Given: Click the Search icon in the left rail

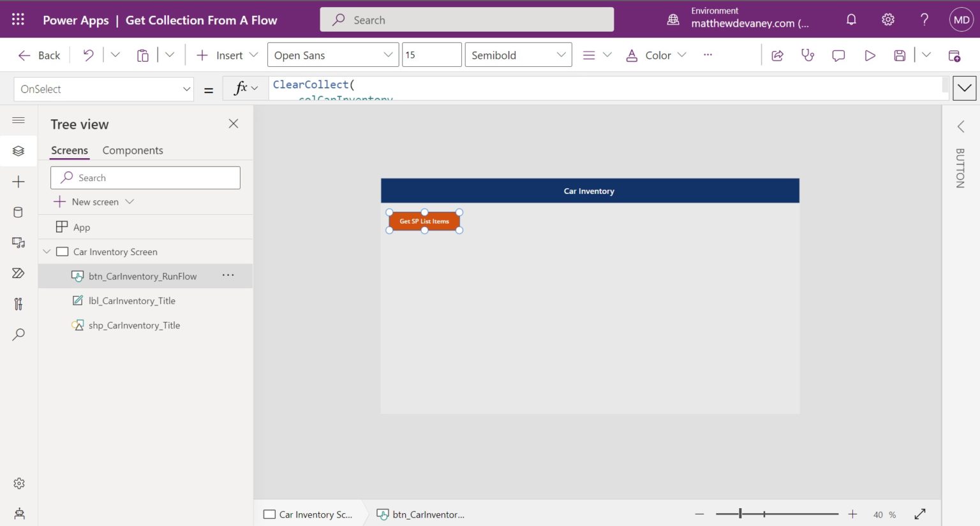Looking at the screenshot, I should [19, 334].
